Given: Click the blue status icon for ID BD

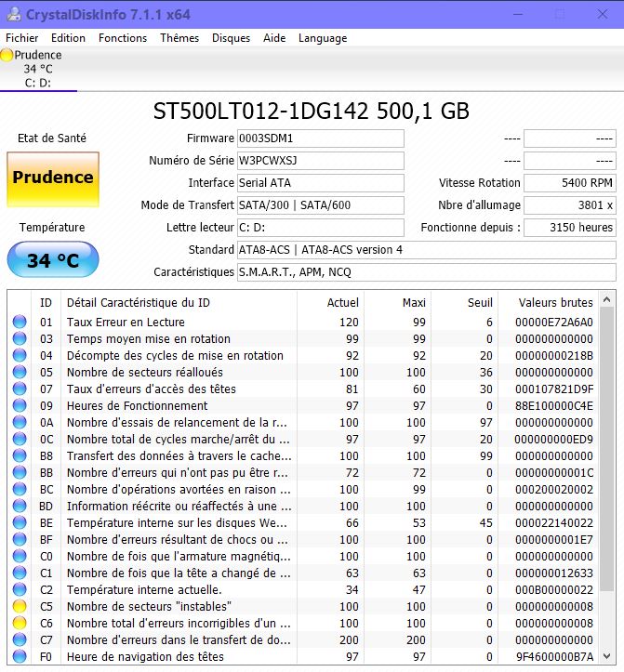Looking at the screenshot, I should click(20, 506).
